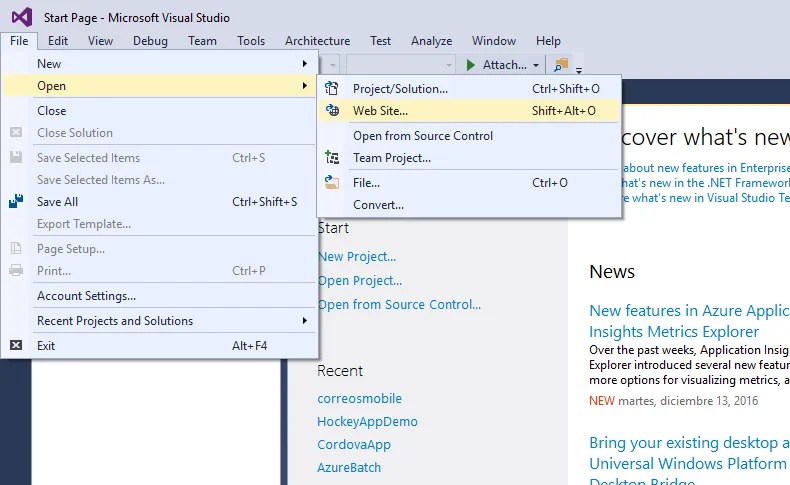The image size is (790, 485).
Task: Select Project/Solution... in Open submenu
Action: click(469, 89)
